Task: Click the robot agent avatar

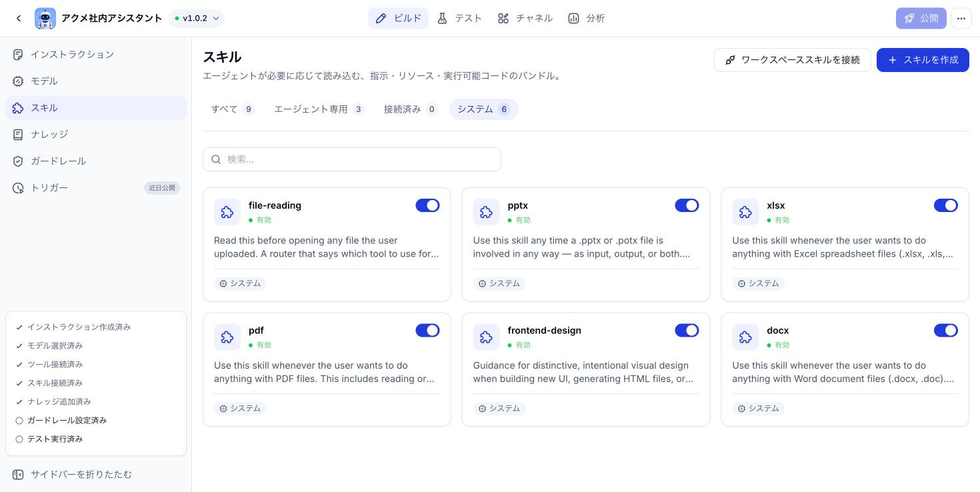Action: tap(45, 19)
